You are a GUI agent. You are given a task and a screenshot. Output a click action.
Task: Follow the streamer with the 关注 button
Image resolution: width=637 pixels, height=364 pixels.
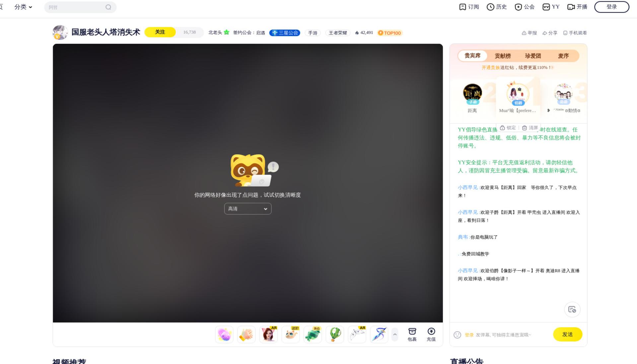click(160, 32)
